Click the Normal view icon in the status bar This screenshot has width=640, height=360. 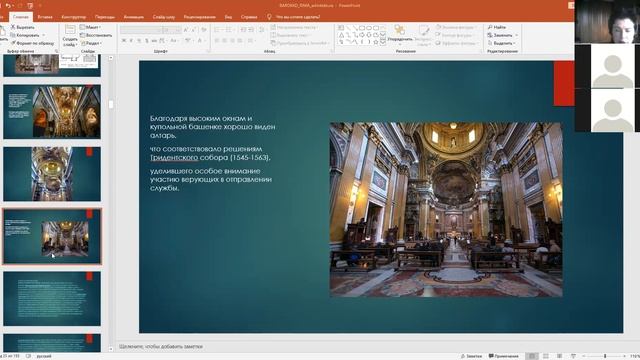pyautogui.click(x=532, y=356)
